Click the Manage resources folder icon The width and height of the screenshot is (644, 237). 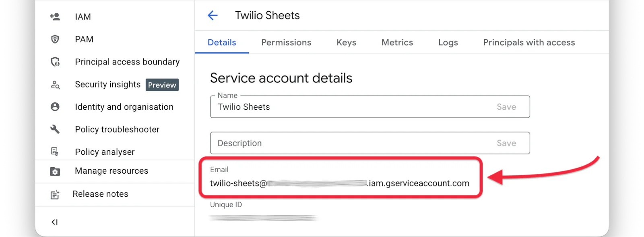pyautogui.click(x=55, y=171)
